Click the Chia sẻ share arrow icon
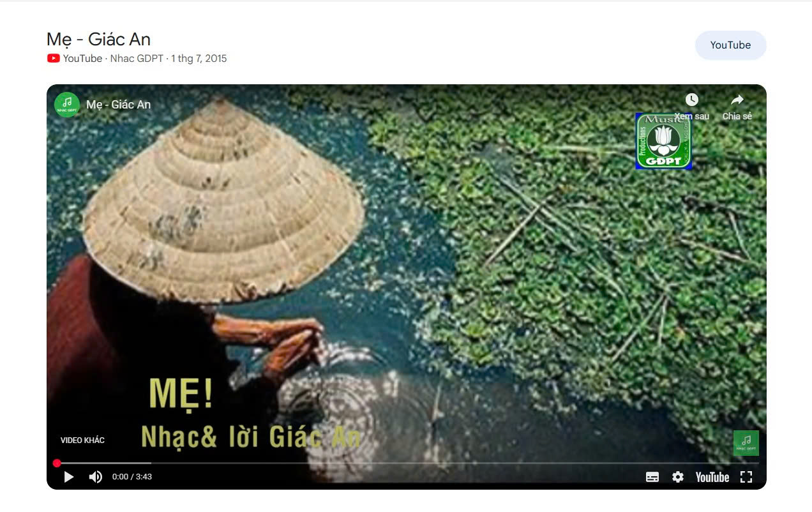 coord(737,100)
